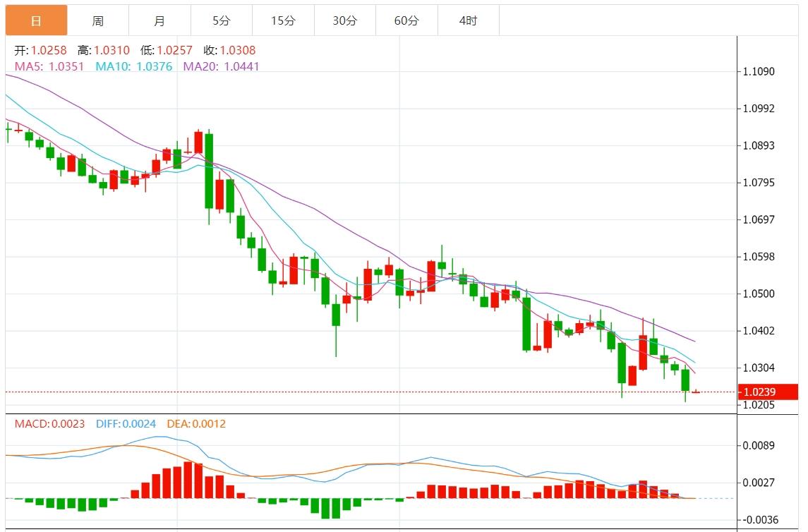
Task: Click the MA10: 1.0376 indicator label
Action: coord(134,66)
